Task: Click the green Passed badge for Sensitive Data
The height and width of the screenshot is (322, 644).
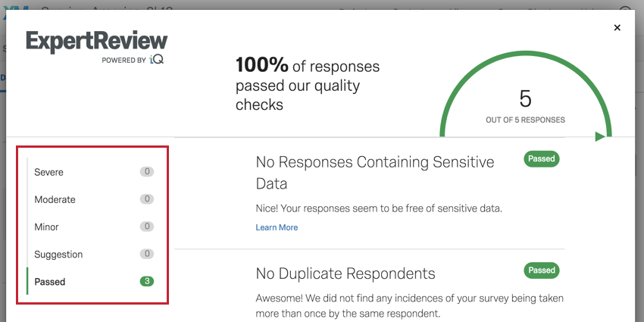Action: point(542,159)
